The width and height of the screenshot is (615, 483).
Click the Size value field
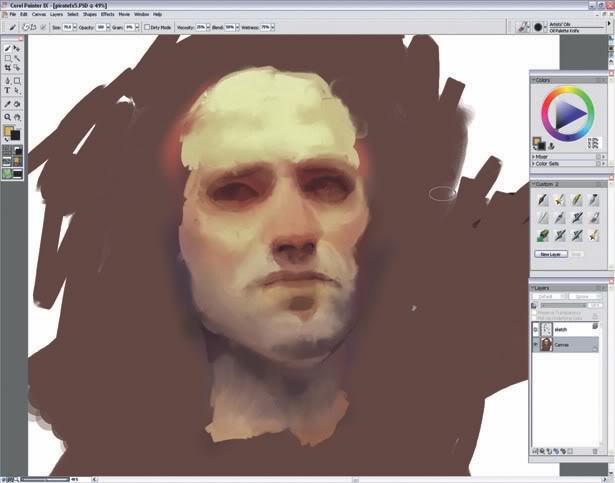67,27
